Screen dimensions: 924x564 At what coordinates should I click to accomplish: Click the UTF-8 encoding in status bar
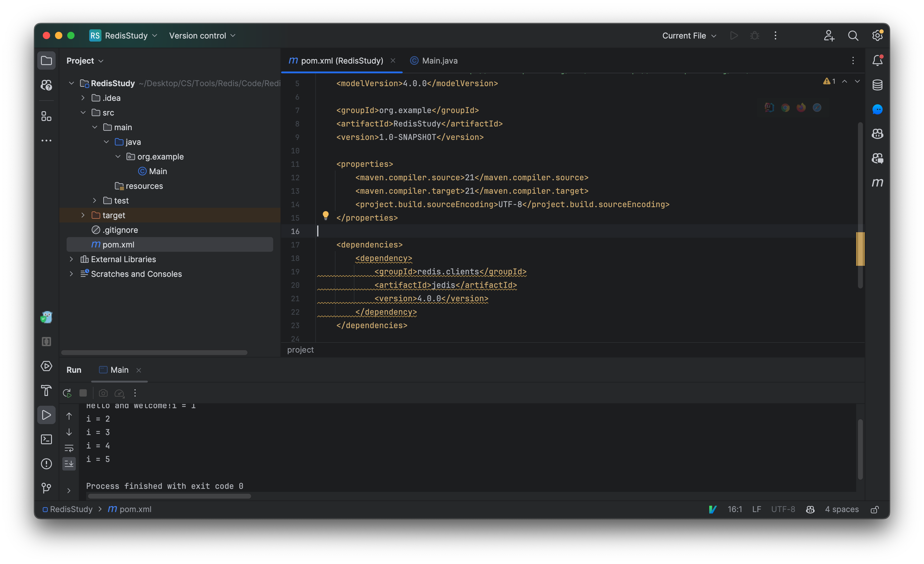[x=783, y=509]
